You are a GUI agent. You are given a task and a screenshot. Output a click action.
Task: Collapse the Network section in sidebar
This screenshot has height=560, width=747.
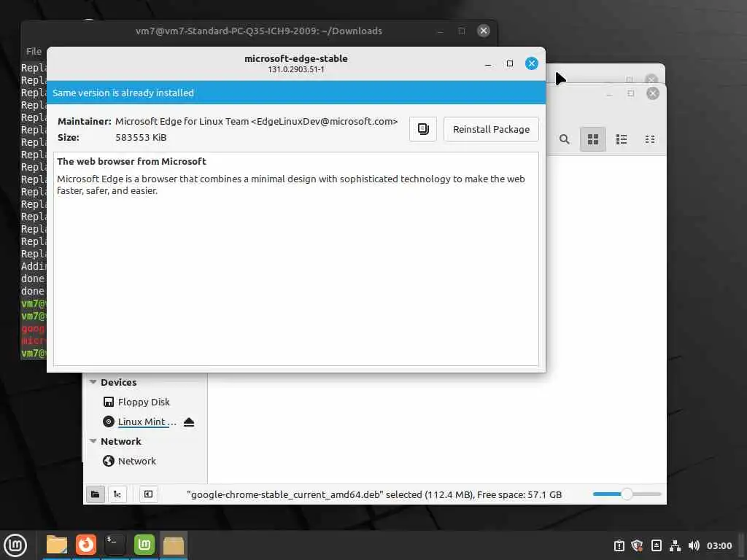pyautogui.click(x=93, y=441)
